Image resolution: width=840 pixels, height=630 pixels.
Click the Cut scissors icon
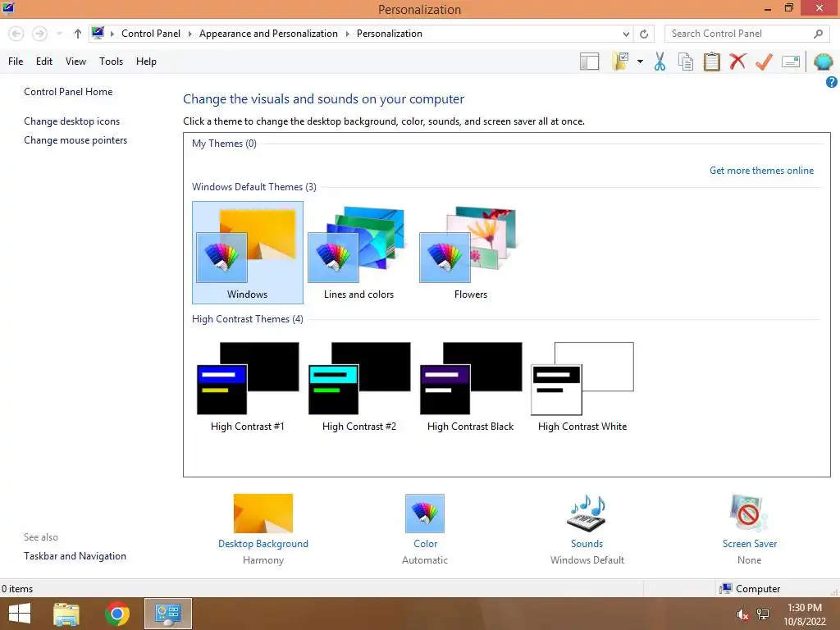(660, 62)
